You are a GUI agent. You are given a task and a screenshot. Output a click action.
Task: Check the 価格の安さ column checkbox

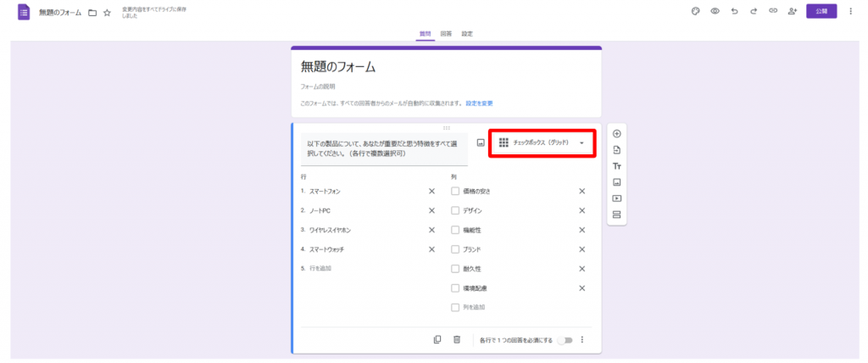[455, 191]
